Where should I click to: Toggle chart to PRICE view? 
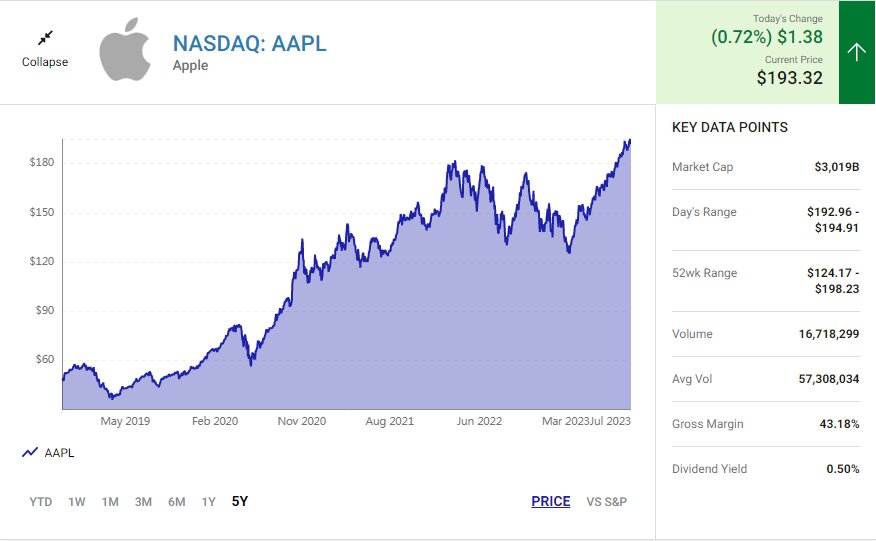pos(550,502)
